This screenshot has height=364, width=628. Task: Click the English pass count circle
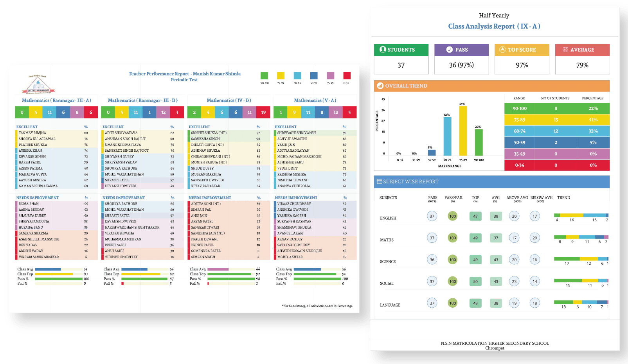(432, 216)
